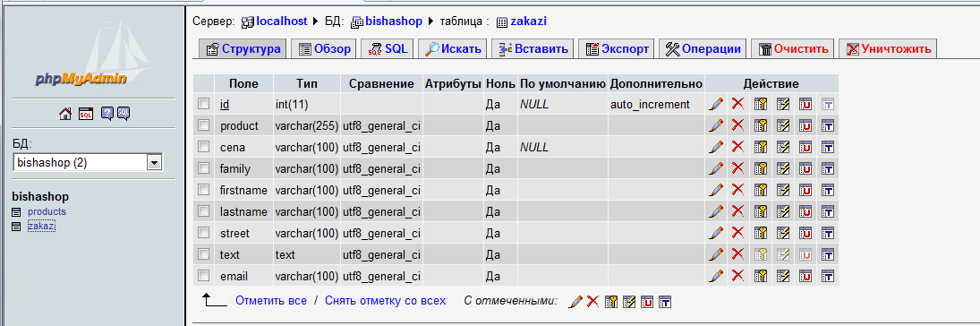This screenshot has height=326, width=980.
Task: Open the Обзор tab
Action: [324, 48]
